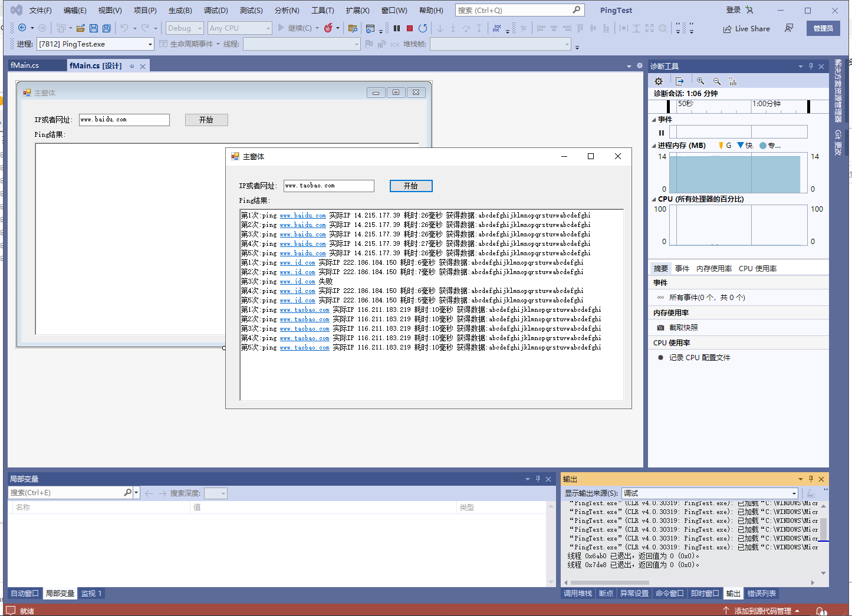
Task: Click the designer tab settings gear
Action: pos(639,66)
